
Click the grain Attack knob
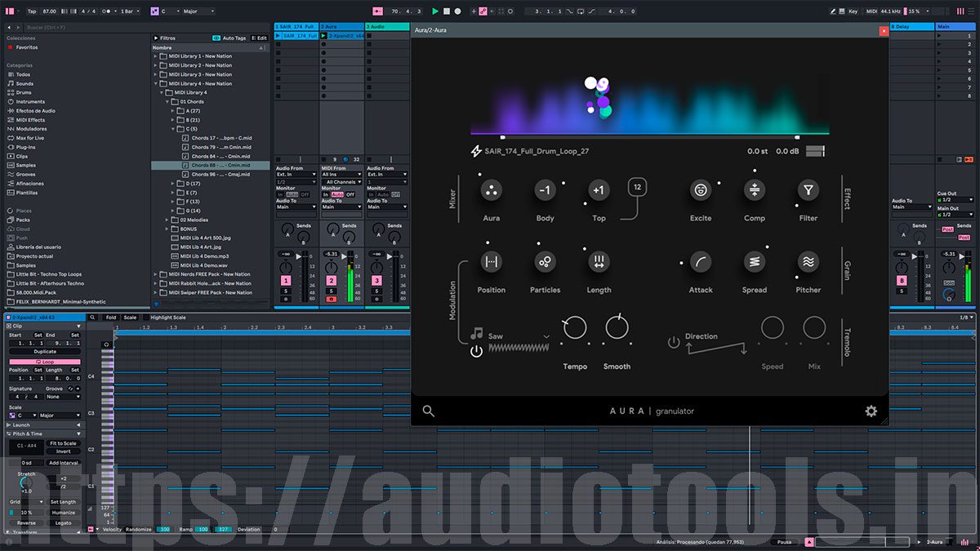click(x=701, y=262)
